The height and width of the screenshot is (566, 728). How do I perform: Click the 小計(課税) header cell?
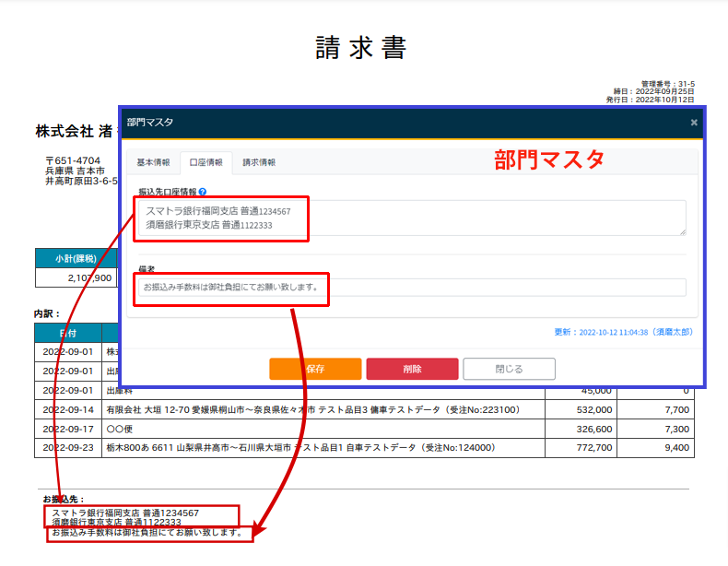[76, 258]
